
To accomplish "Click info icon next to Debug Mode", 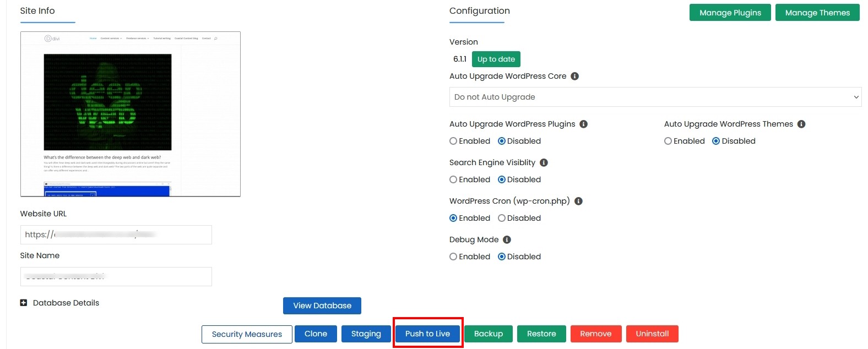I will 507,239.
